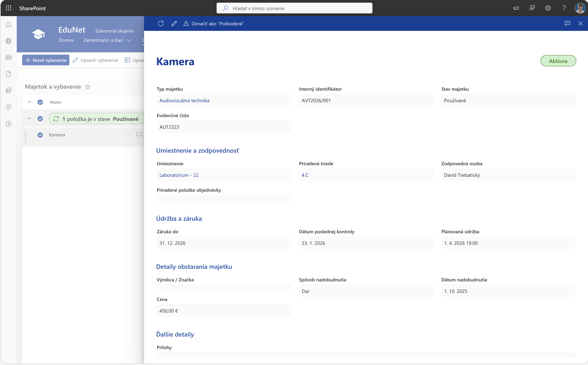Open the SharePoint app launcher grid

click(8, 8)
